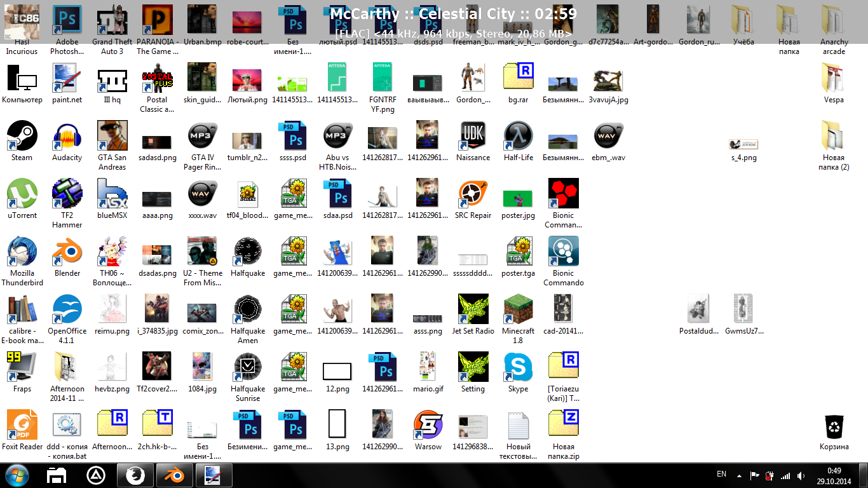
Task: Select the sdaa.psd Photoshop file
Action: pyautogui.click(x=337, y=194)
